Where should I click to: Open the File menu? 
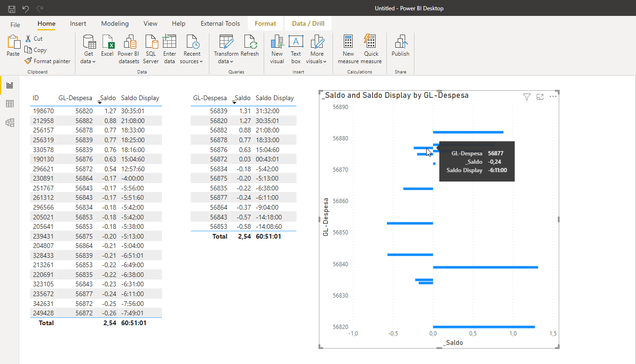pyautogui.click(x=15, y=24)
